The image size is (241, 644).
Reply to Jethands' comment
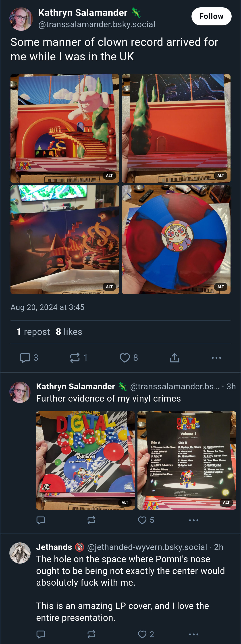point(41,634)
